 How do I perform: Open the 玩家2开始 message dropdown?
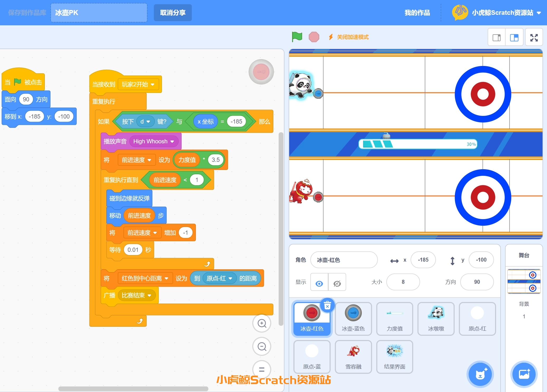[x=138, y=84]
